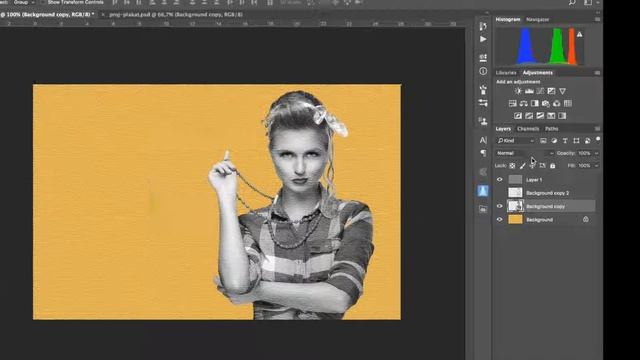Screen dimensions: 640x360
Task: Switch to the Navigator tab
Action: click(538, 20)
